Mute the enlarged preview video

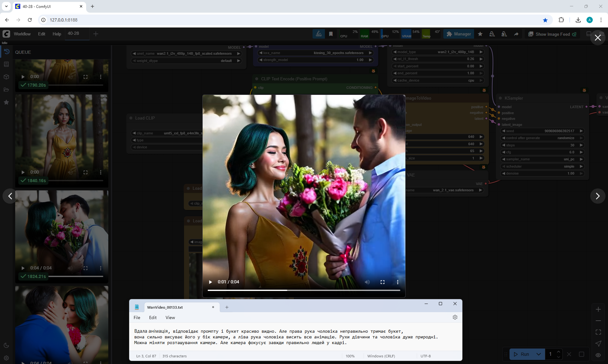pyautogui.click(x=367, y=282)
